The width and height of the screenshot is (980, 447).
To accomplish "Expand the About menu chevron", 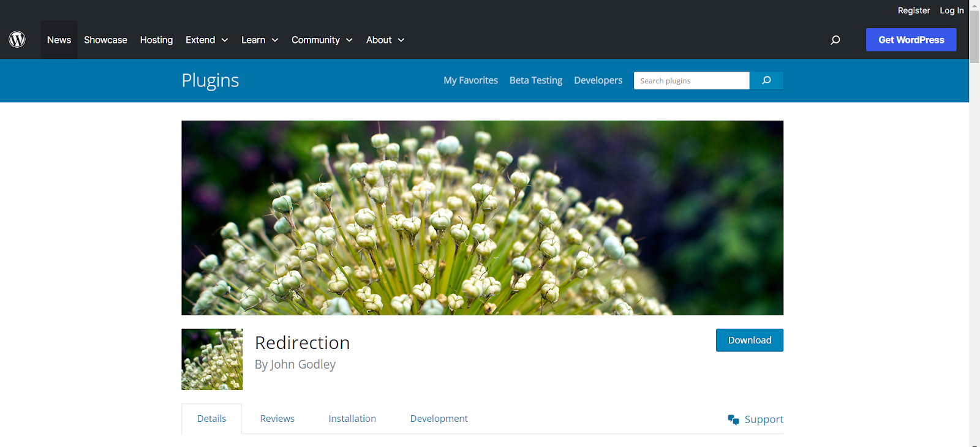I will (x=401, y=40).
